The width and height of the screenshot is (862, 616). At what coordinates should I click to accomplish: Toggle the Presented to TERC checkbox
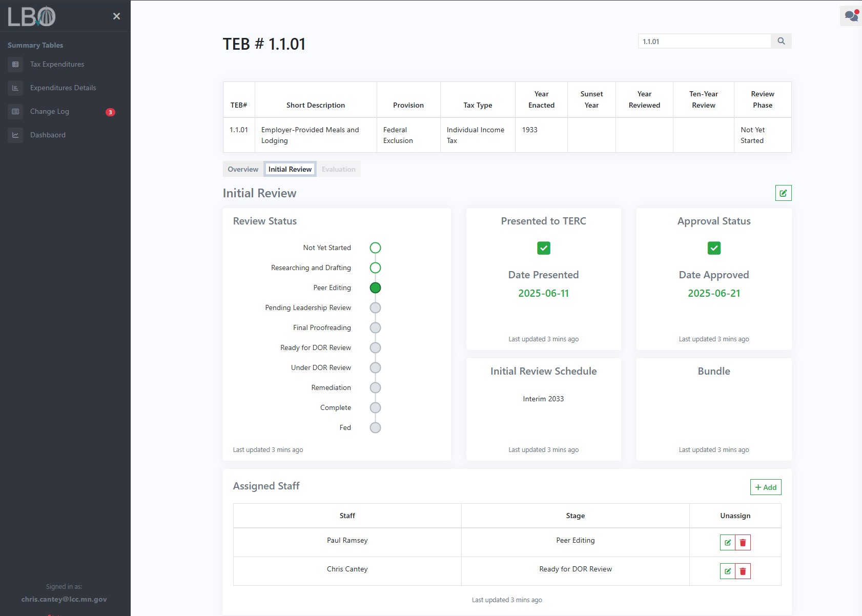(x=543, y=248)
